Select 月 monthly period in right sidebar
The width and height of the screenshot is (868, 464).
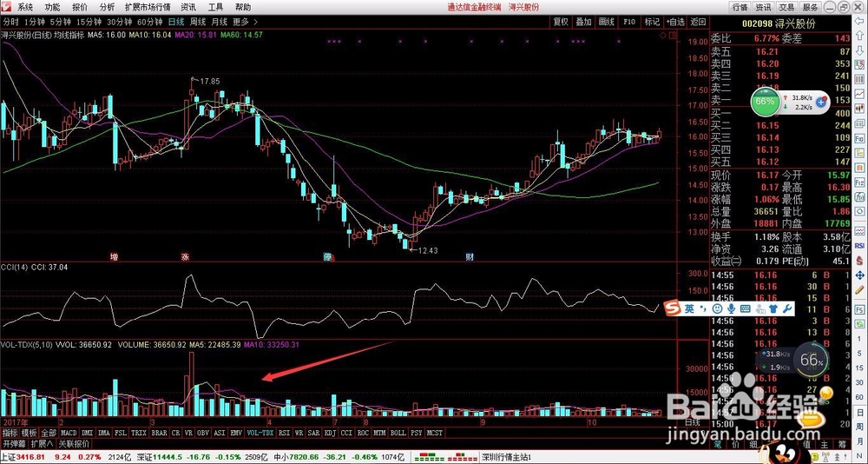point(859,441)
